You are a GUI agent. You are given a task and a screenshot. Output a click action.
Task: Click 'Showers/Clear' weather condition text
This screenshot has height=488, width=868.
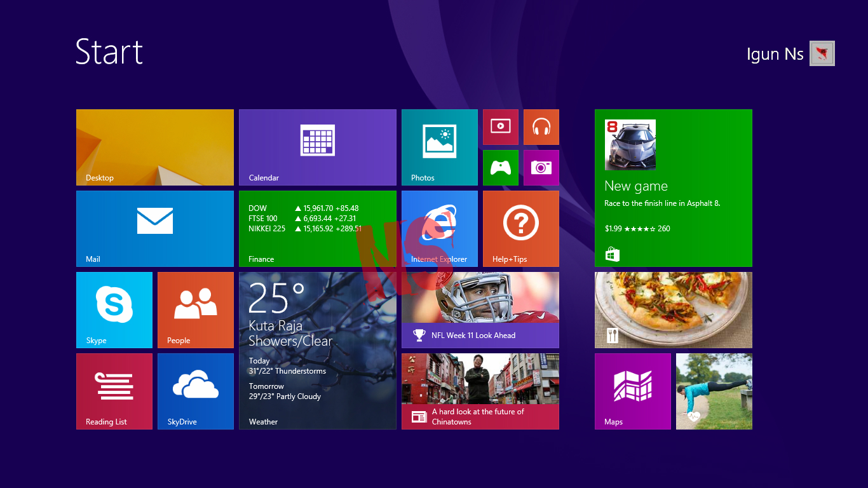coord(290,341)
